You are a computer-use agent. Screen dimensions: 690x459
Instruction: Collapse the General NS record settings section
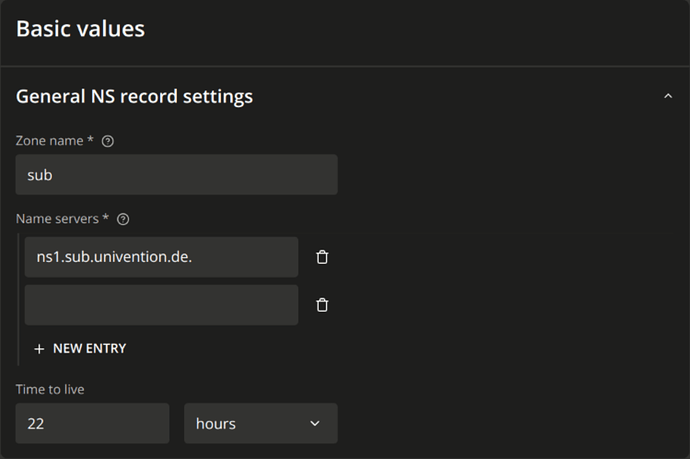pos(667,96)
